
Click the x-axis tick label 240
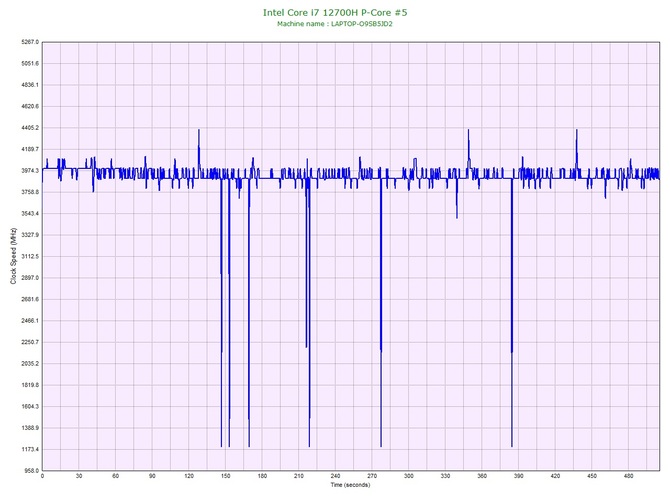click(x=335, y=476)
